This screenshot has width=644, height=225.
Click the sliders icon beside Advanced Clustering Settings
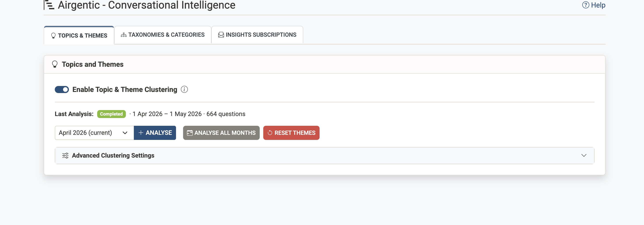(x=65, y=155)
